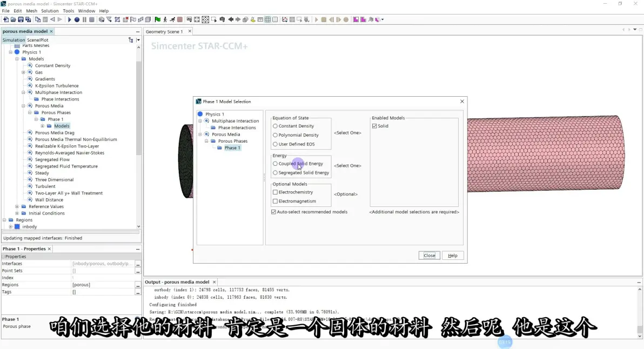Expand the Initial Conditions node
Viewport: 644px width, 349px height.
(x=17, y=213)
